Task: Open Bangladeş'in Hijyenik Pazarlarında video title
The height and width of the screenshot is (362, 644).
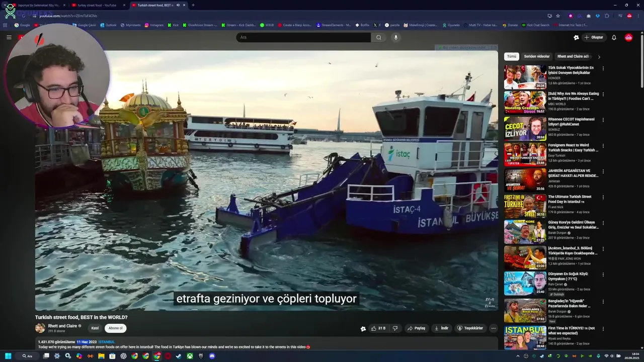Action: coord(570,303)
